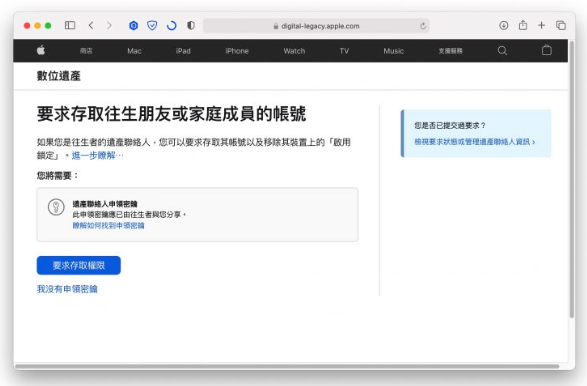Click the blue circular loading extension icon

[171, 25]
